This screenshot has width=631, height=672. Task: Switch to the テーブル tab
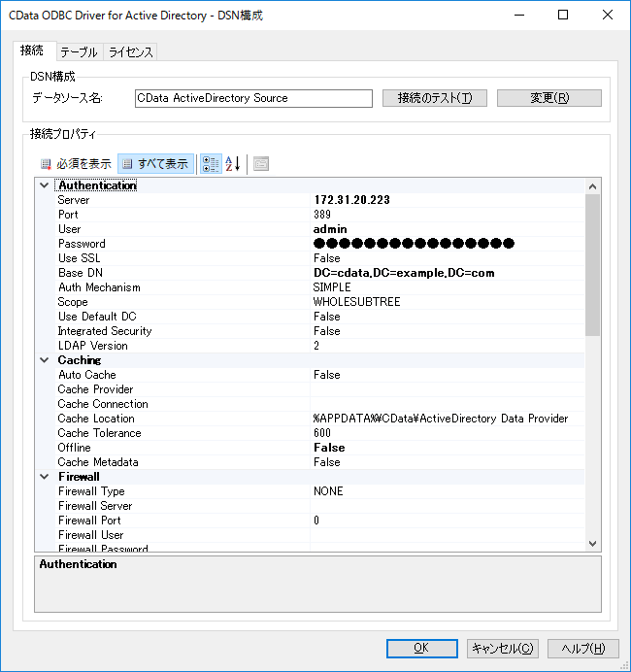click(x=80, y=52)
